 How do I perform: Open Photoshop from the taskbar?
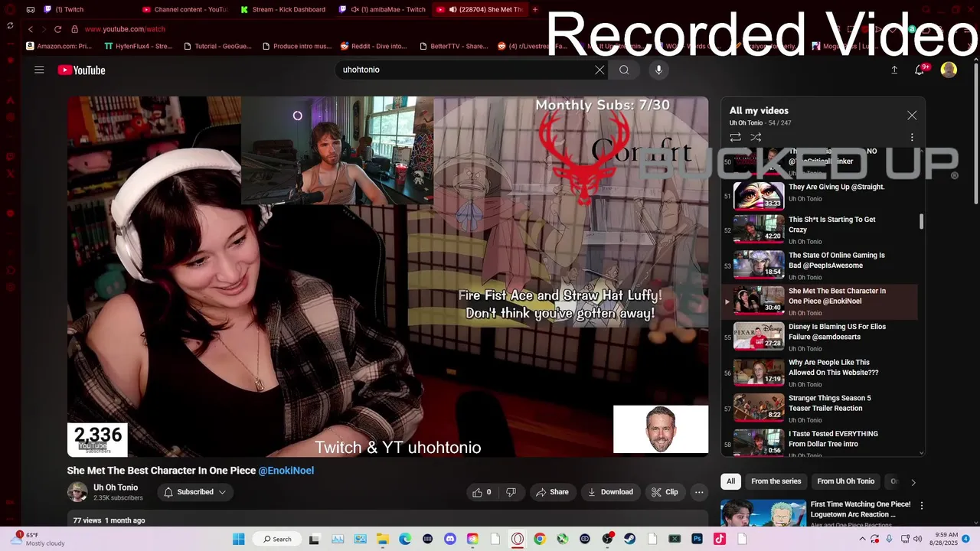point(697,539)
